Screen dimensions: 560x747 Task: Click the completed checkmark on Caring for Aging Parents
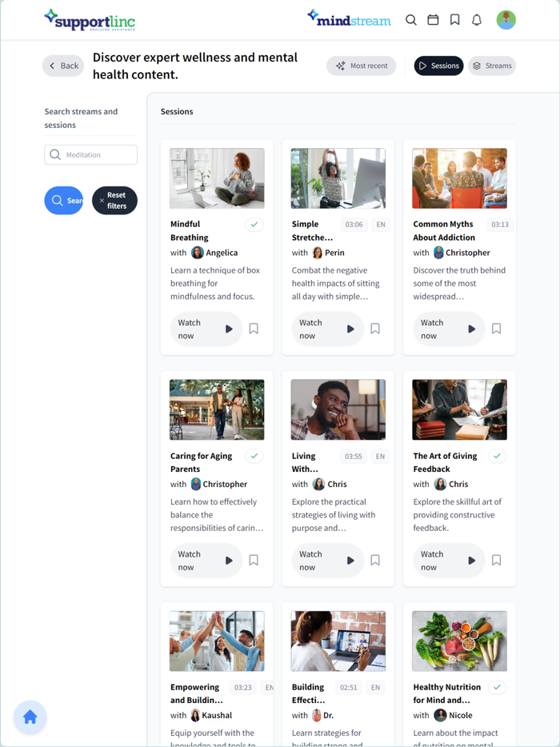pyautogui.click(x=254, y=456)
